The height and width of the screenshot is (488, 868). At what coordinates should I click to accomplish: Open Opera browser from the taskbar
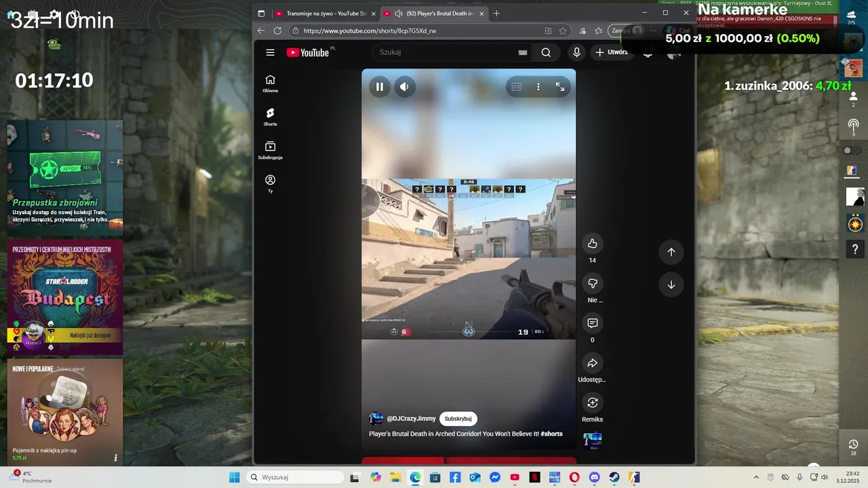pyautogui.click(x=574, y=477)
